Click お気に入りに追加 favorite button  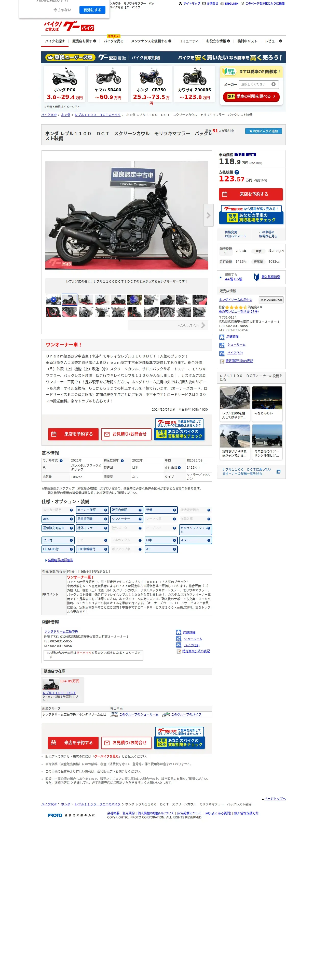263,131
